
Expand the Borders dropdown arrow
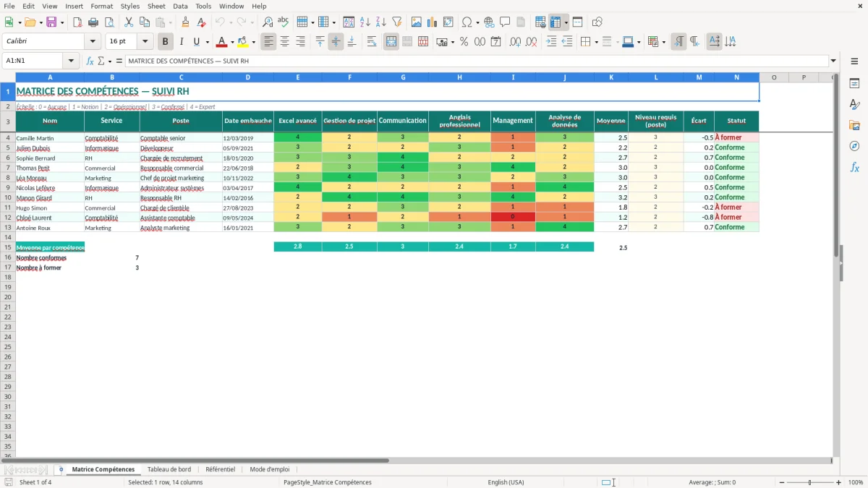pos(596,42)
